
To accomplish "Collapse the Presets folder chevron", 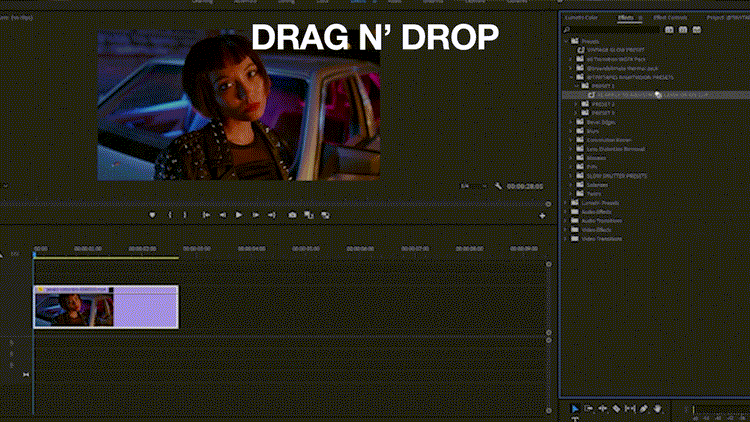I will tap(566, 41).
